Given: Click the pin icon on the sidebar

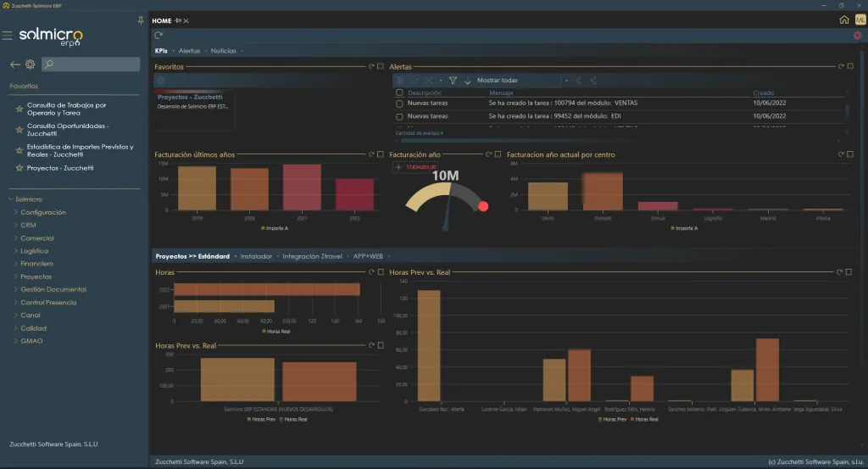Looking at the screenshot, I should pyautogui.click(x=141, y=20).
